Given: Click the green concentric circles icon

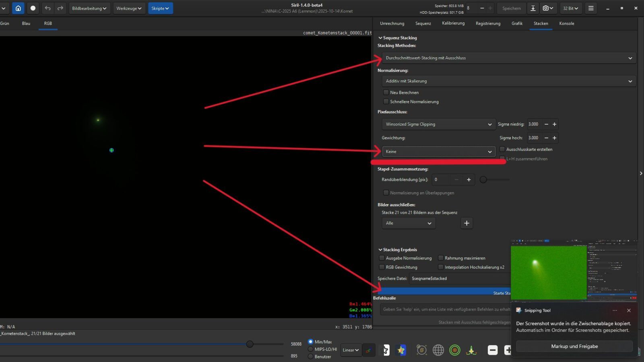Looking at the screenshot, I should coord(455,350).
